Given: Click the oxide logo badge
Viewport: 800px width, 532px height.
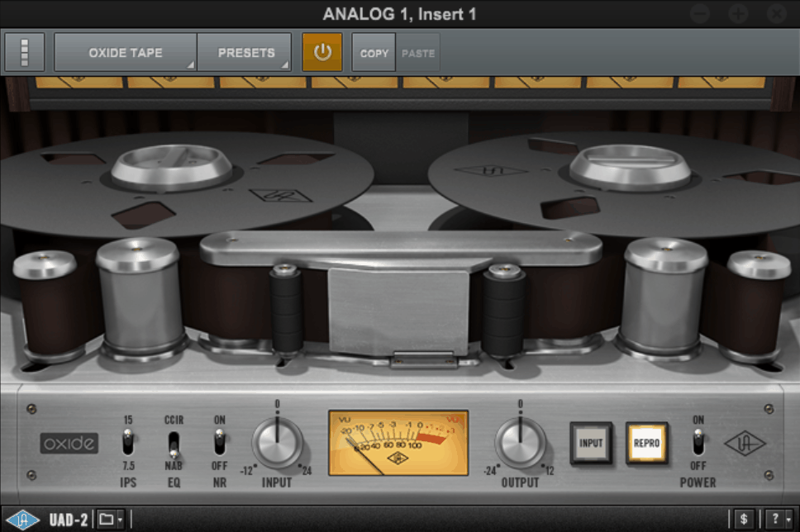Looking at the screenshot, I should (x=69, y=444).
